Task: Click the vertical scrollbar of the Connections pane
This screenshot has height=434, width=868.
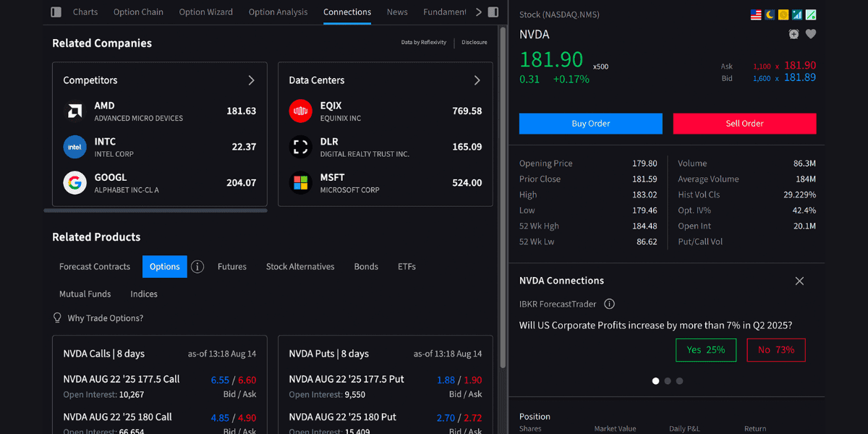Action: coord(503,197)
